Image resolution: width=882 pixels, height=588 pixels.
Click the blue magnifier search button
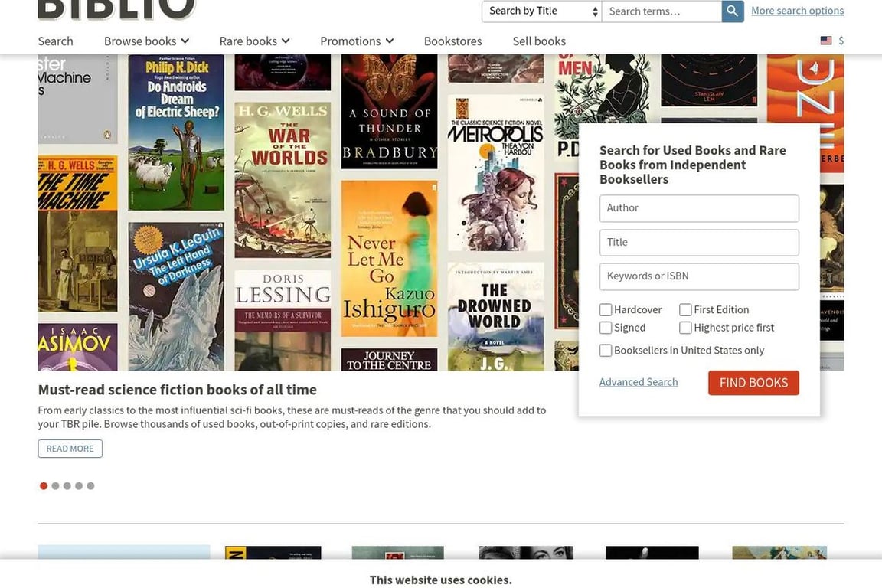[733, 11]
